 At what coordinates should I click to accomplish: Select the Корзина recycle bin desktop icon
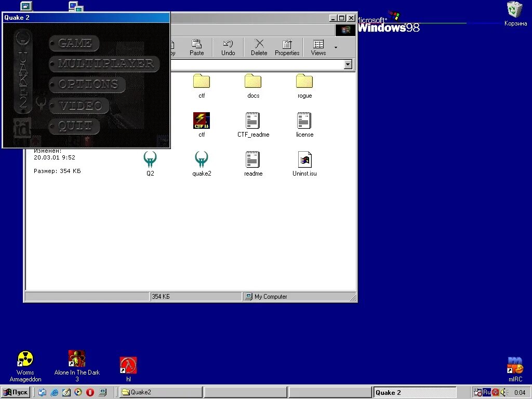[515, 14]
